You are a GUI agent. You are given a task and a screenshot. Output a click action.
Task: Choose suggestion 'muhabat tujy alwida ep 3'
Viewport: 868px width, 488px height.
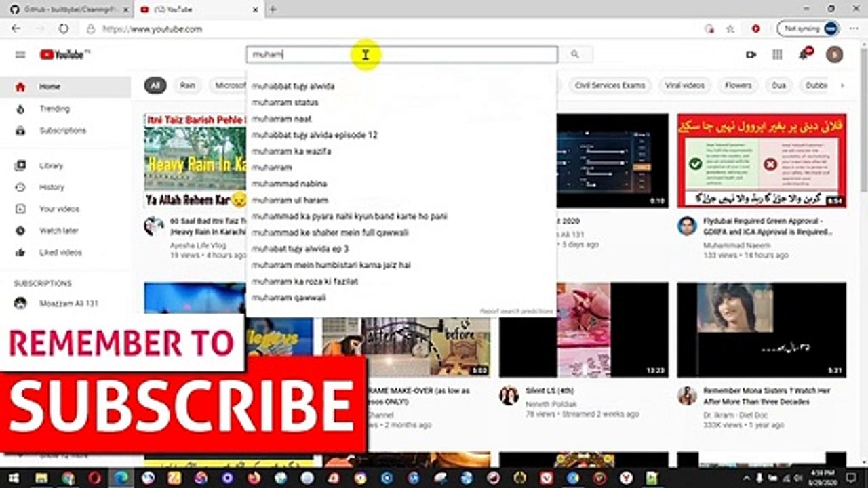pyautogui.click(x=401, y=249)
